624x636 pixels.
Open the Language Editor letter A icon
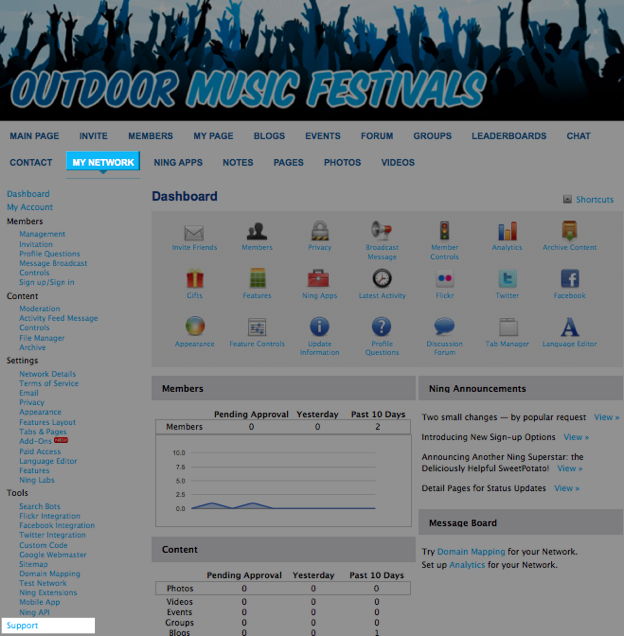[x=570, y=327]
